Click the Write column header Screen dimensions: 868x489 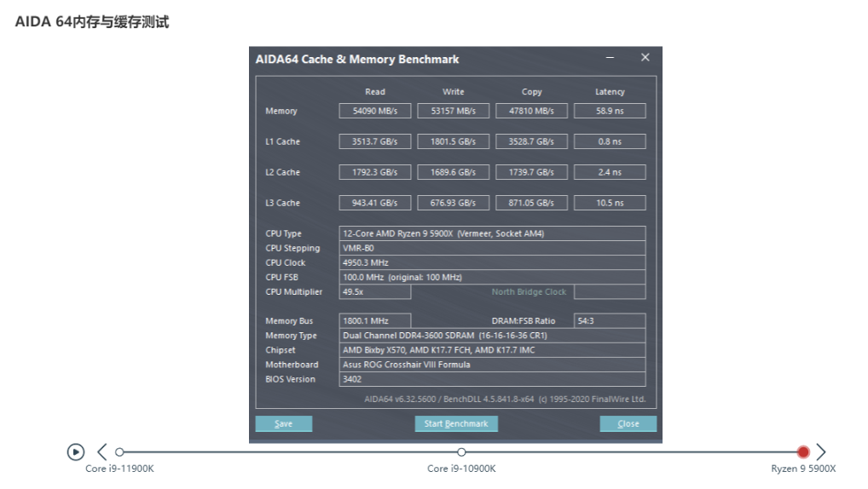click(x=454, y=92)
